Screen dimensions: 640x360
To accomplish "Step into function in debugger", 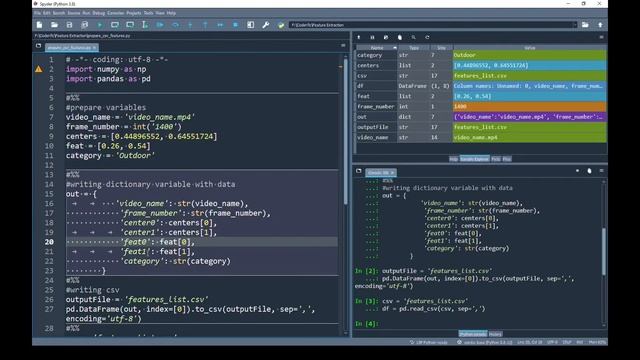I will (x=190, y=25).
